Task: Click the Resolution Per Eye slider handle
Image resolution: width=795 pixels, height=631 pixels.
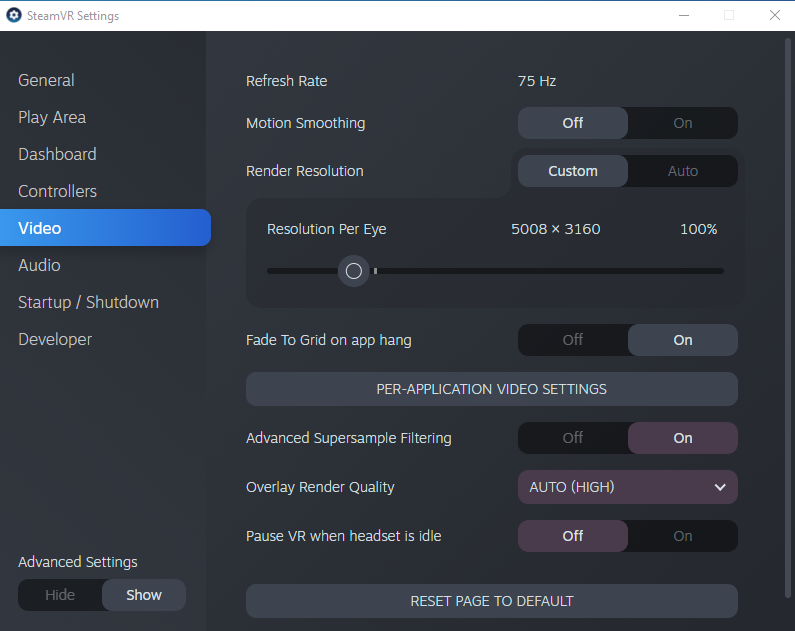Action: point(353,271)
